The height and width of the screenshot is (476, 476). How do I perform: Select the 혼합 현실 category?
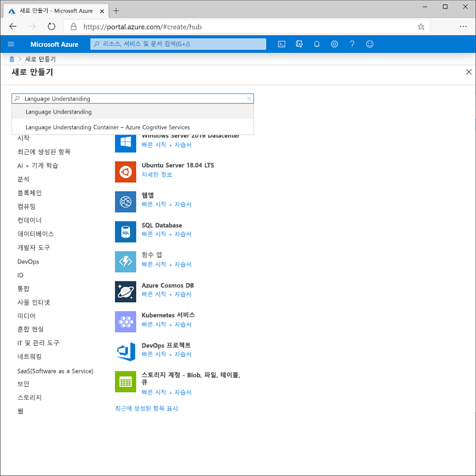[30, 329]
